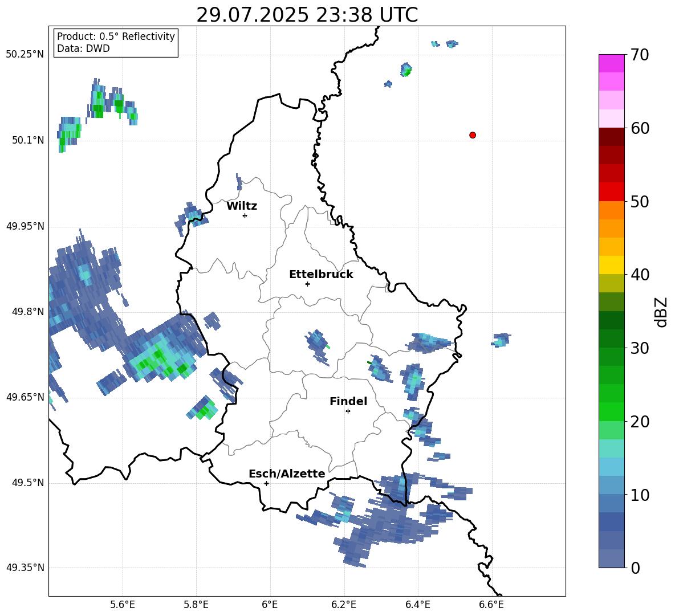Click the 49.8°N latitude label
The width and height of the screenshot is (675, 616).
[x=28, y=312]
